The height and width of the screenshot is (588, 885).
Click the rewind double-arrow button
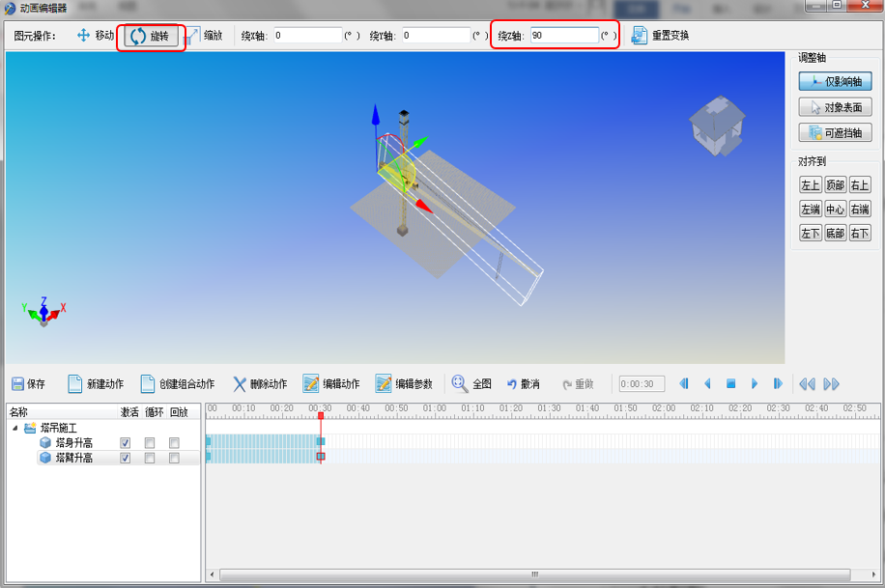point(807,383)
